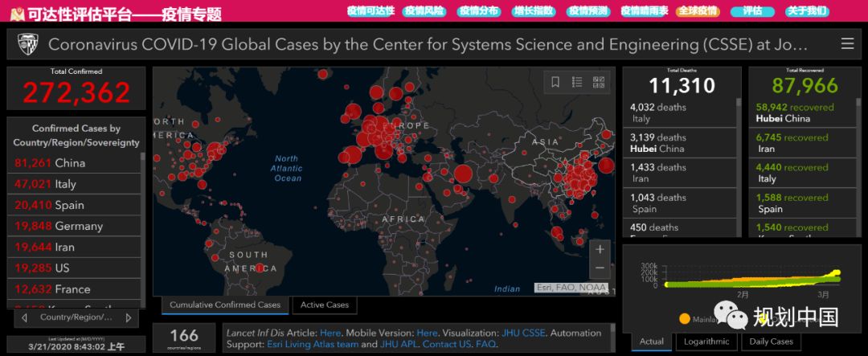Select the 81,261 China row
Viewport: 868px width, 356px height.
[x=74, y=163]
